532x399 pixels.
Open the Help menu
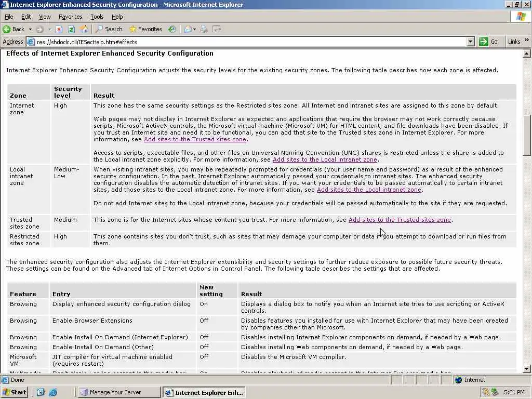pos(117,17)
